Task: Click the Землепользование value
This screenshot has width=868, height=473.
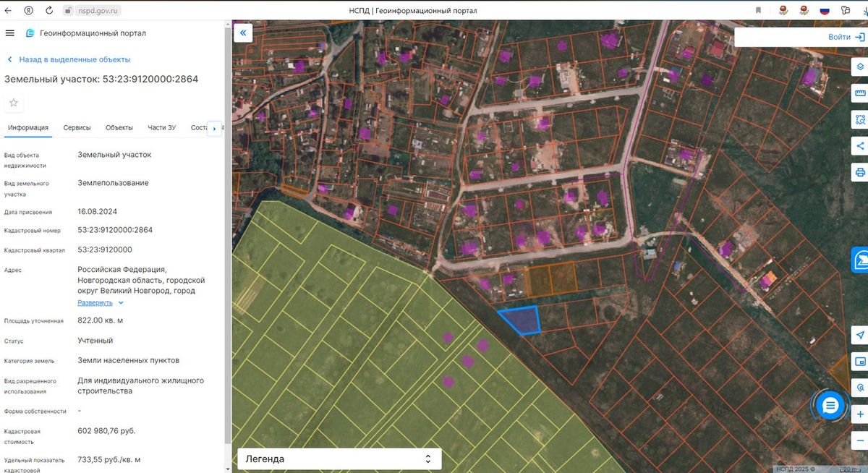Action: [x=113, y=183]
